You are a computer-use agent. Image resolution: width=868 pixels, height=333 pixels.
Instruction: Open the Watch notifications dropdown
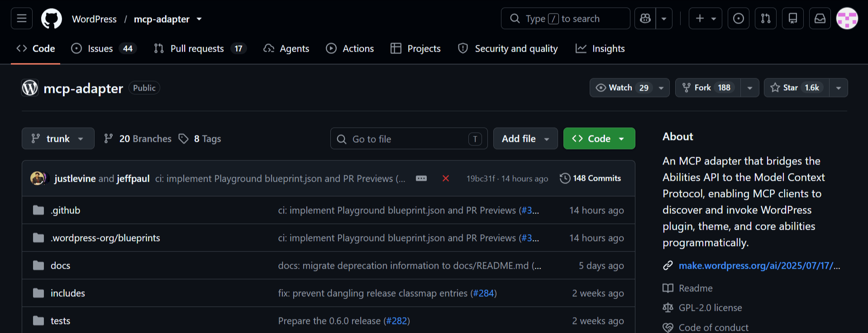(630, 88)
